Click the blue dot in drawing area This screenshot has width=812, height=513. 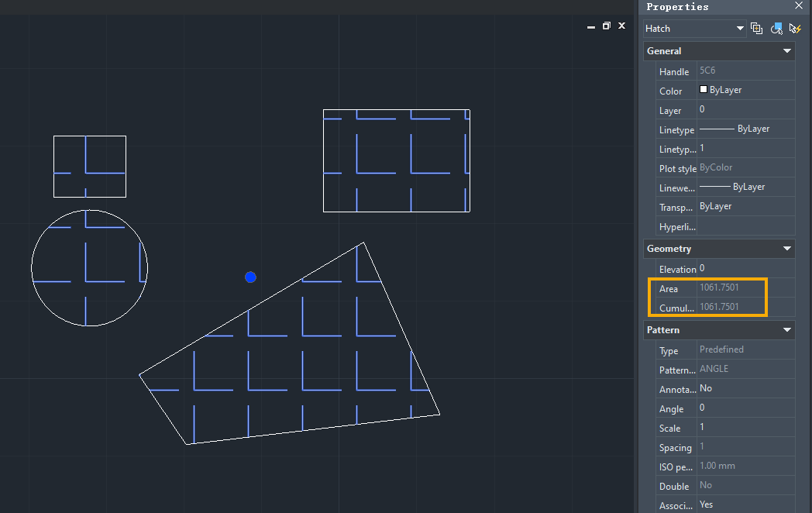pyautogui.click(x=250, y=277)
